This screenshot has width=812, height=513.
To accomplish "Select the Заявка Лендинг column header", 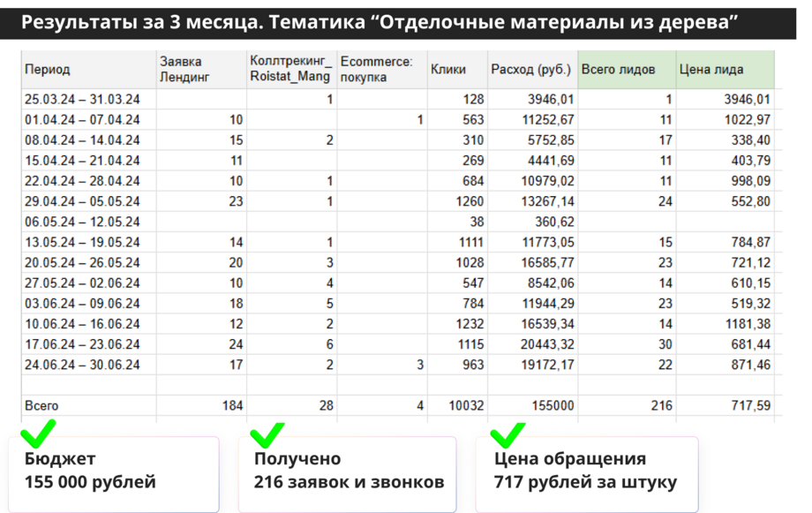I will [x=201, y=70].
